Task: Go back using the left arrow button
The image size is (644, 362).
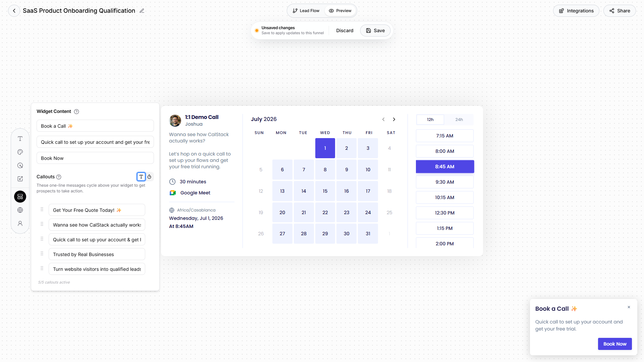Action: (x=14, y=11)
